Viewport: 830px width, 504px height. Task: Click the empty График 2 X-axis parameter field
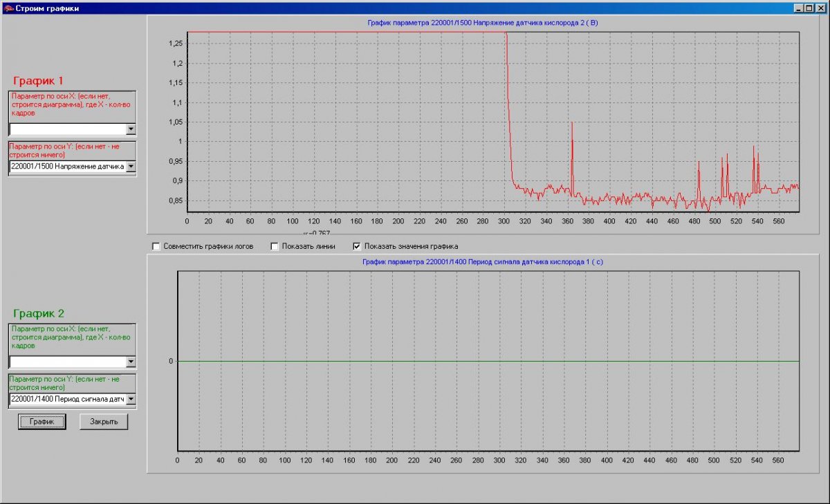click(x=67, y=362)
